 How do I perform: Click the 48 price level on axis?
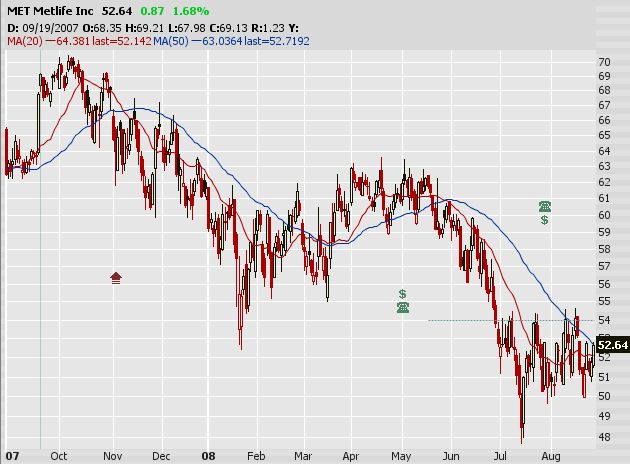(604, 437)
